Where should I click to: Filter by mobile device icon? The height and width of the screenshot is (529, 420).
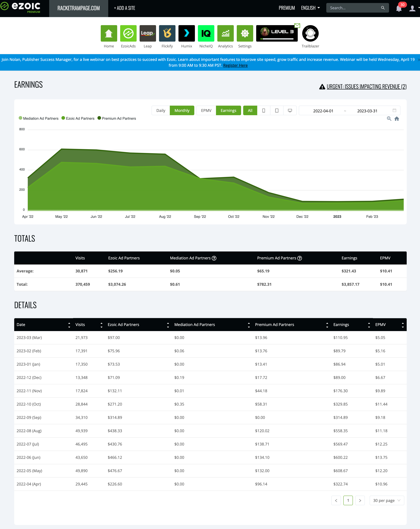point(264,110)
